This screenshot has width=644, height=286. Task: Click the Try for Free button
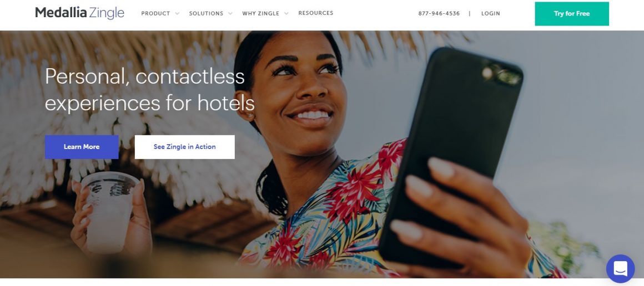click(x=572, y=13)
